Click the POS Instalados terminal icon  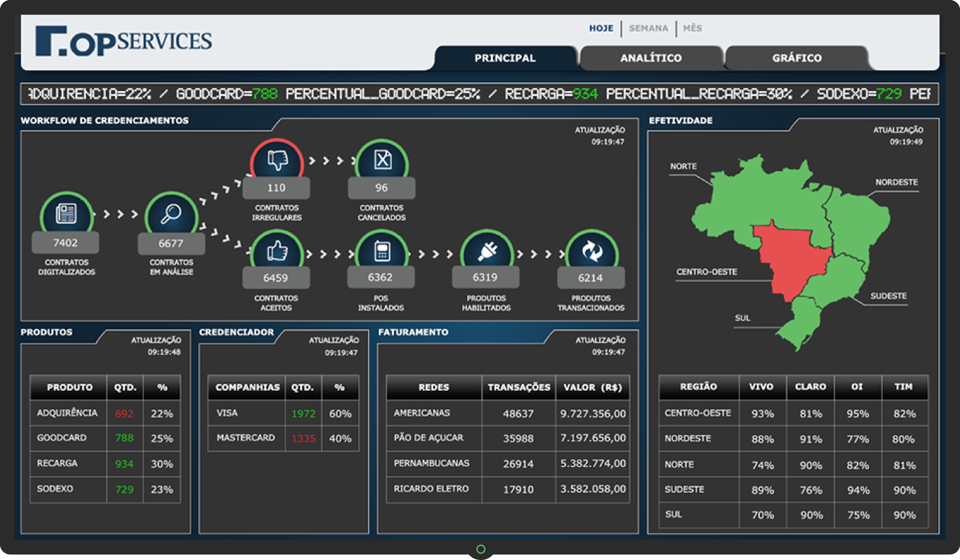click(x=382, y=251)
